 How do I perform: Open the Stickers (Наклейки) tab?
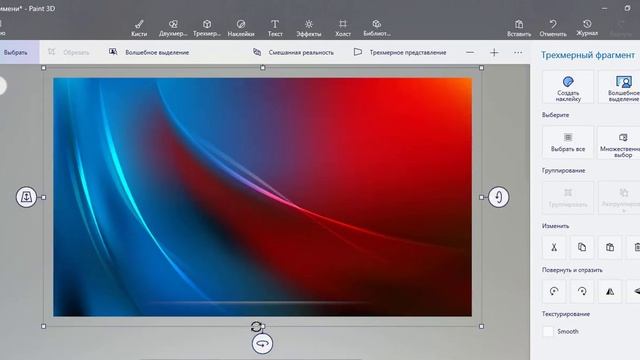(241, 28)
